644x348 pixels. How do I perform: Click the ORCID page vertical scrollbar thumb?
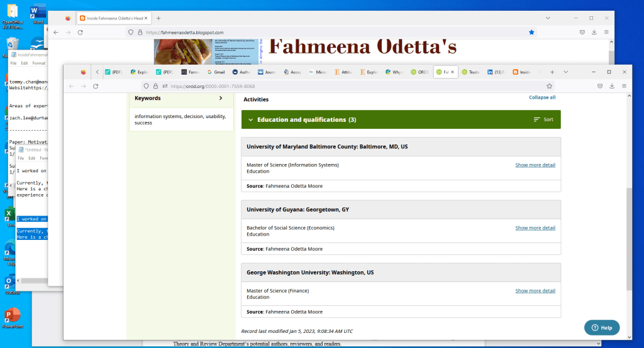coord(629,239)
